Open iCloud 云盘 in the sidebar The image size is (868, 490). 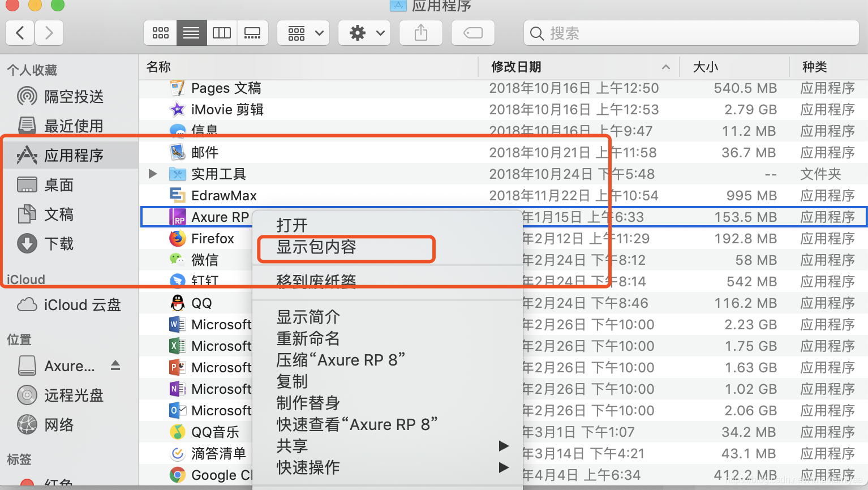(70, 305)
